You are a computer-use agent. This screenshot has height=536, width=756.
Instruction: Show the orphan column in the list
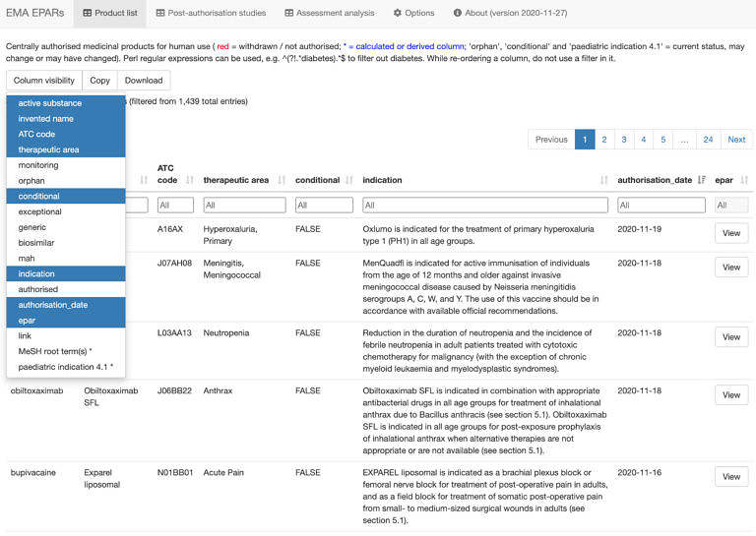pos(31,181)
